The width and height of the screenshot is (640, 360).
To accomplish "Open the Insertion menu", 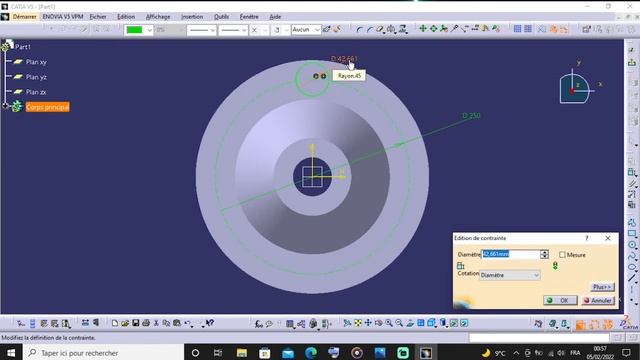I will click(x=192, y=17).
